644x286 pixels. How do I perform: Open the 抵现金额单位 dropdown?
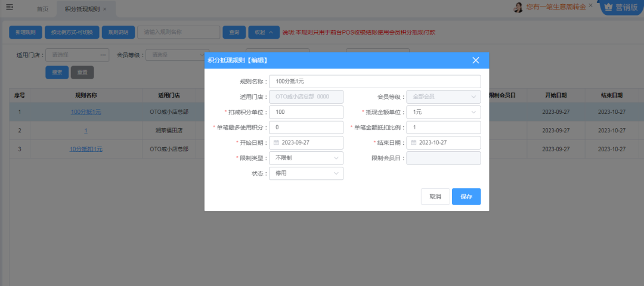pos(443,112)
